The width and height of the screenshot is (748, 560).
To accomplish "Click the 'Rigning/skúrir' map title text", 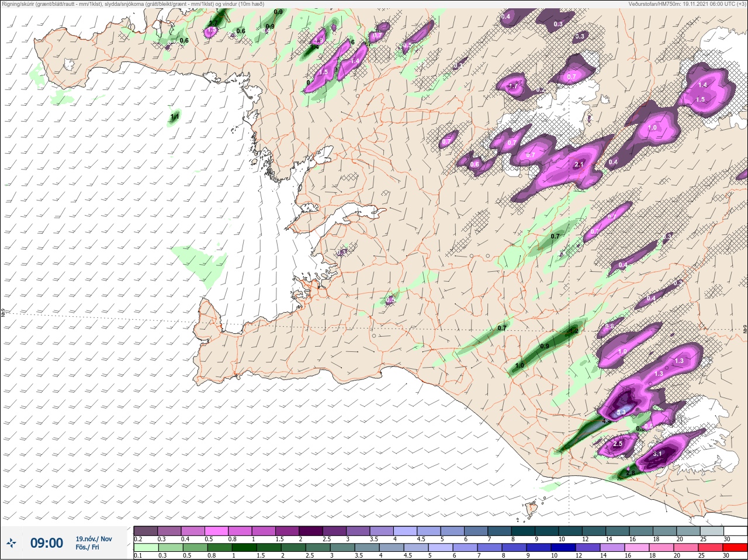I will click(133, 4).
